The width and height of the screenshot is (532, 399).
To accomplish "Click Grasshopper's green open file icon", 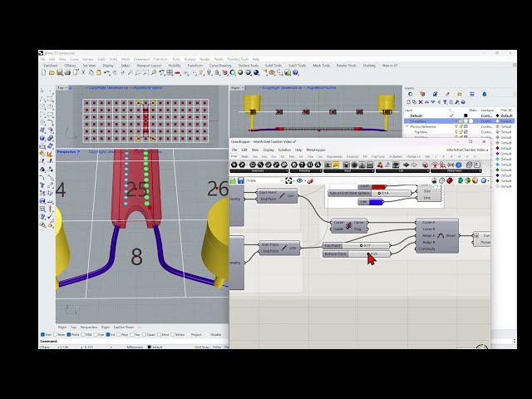I will tap(234, 181).
